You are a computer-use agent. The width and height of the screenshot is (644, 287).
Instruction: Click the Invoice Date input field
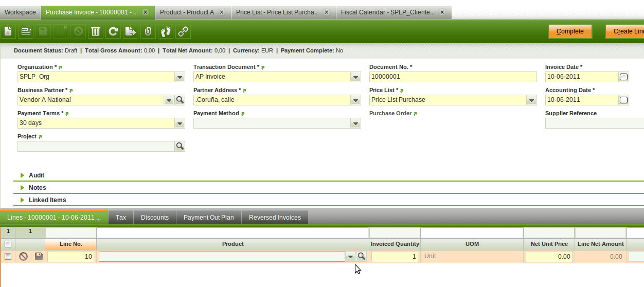coord(582,77)
